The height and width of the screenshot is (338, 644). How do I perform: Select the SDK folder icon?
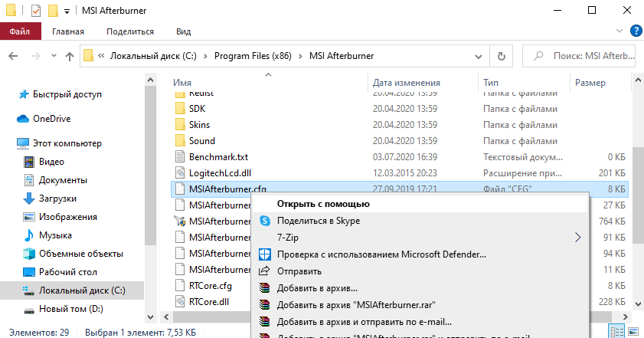tap(180, 109)
